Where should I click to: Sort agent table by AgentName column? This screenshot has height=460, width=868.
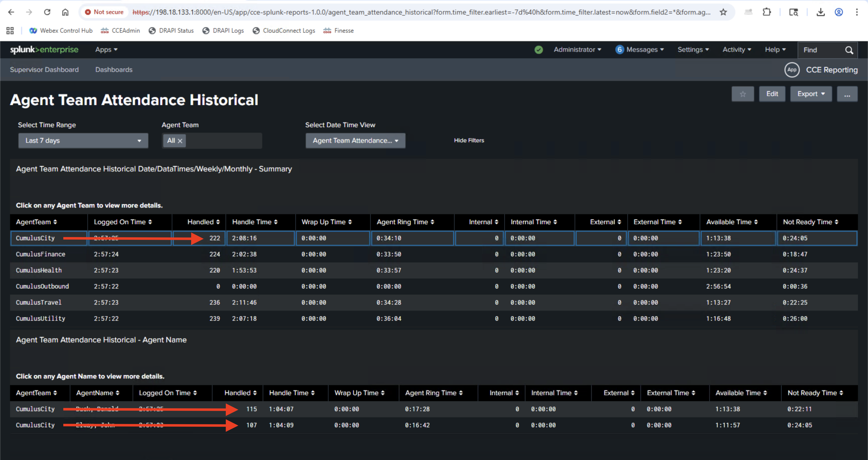click(x=97, y=393)
